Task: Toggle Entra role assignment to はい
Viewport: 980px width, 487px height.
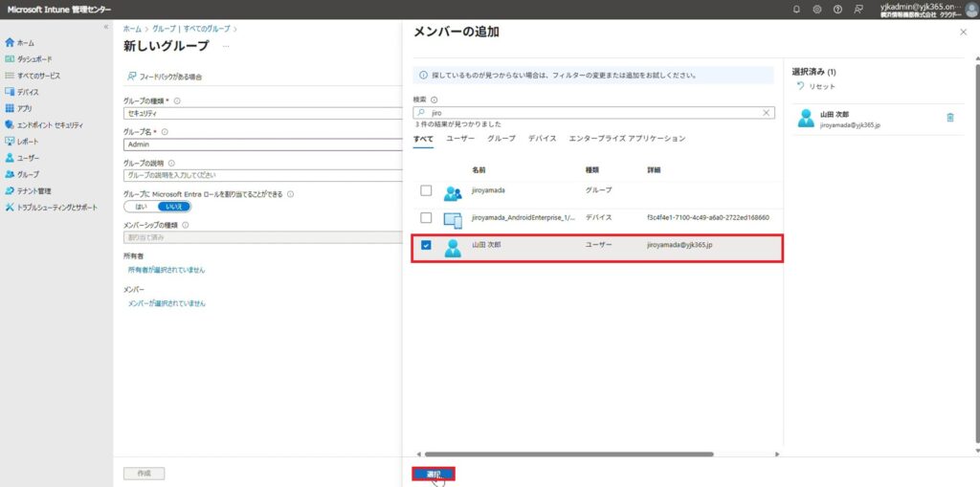Action: 141,206
